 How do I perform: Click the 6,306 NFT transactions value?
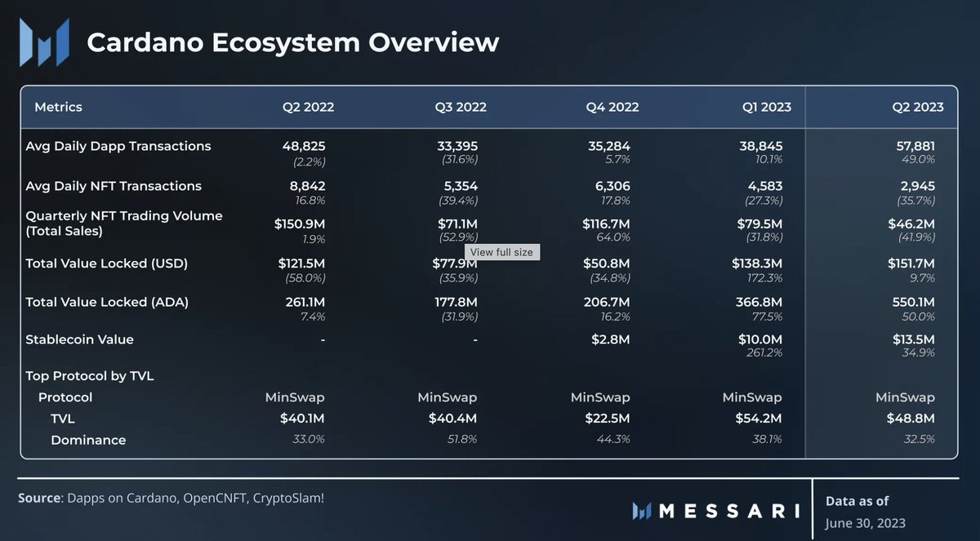coord(612,186)
